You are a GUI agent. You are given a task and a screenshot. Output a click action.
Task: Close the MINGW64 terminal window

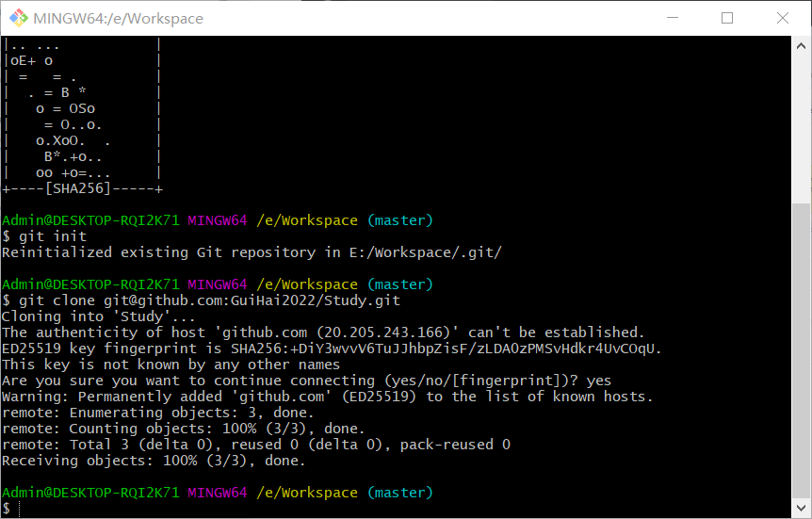[x=783, y=18]
